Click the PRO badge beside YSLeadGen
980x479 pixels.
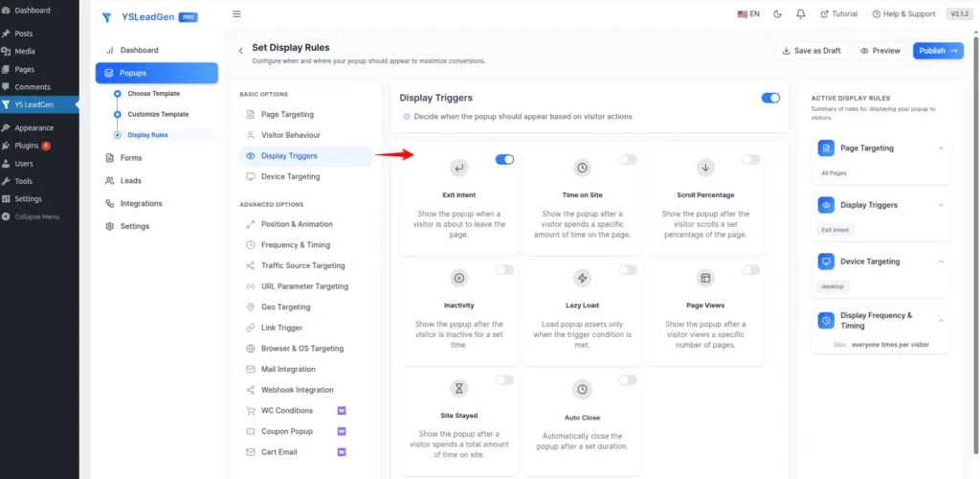[189, 17]
